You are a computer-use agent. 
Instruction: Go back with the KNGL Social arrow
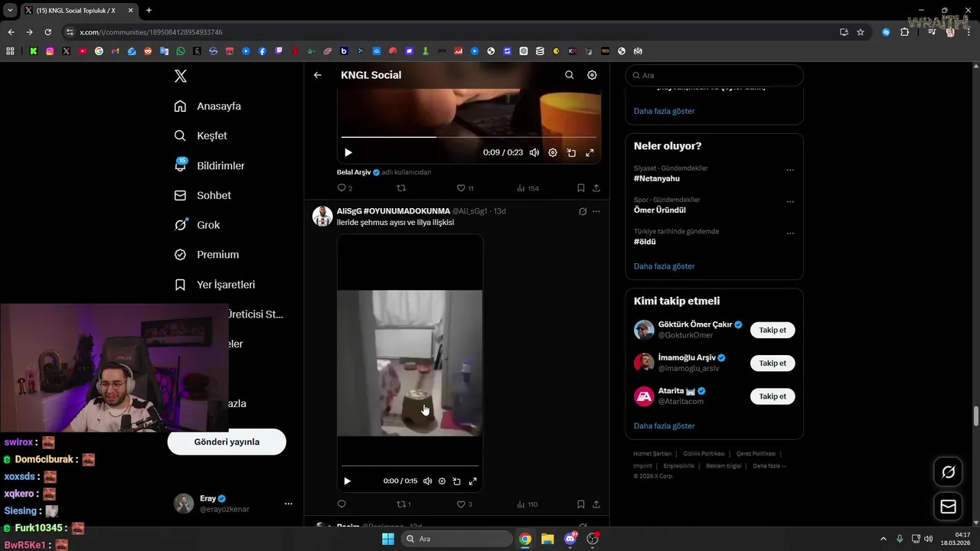pyautogui.click(x=318, y=75)
